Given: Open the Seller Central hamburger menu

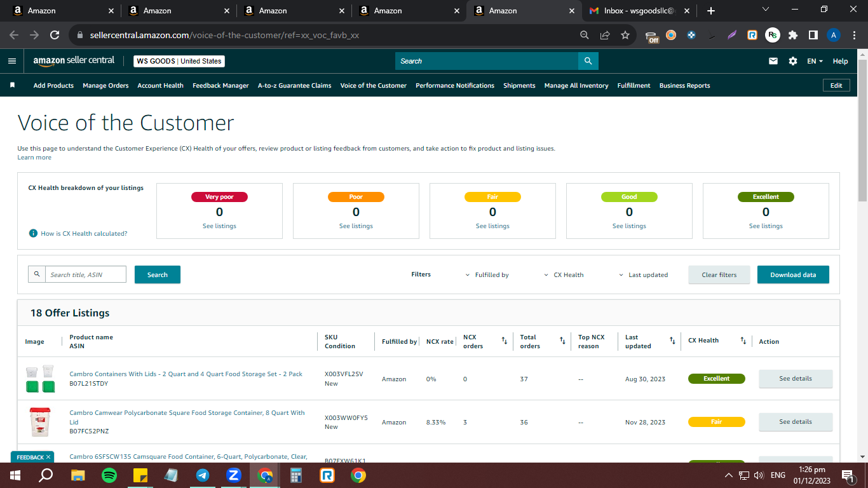Looking at the screenshot, I should (x=11, y=61).
